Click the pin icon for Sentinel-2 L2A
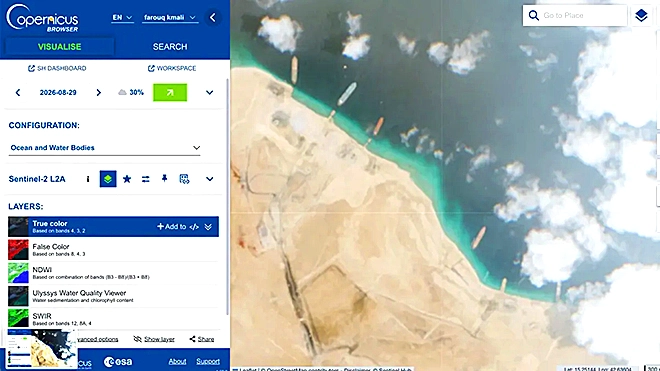660x371 pixels. click(165, 179)
